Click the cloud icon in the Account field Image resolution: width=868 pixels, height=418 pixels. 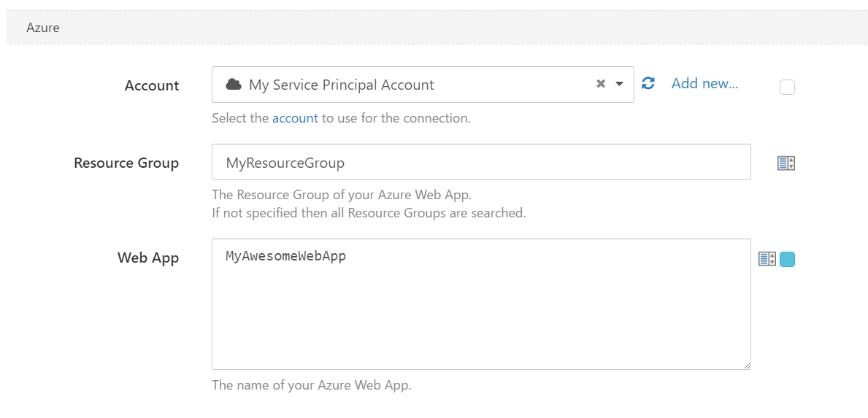click(234, 84)
